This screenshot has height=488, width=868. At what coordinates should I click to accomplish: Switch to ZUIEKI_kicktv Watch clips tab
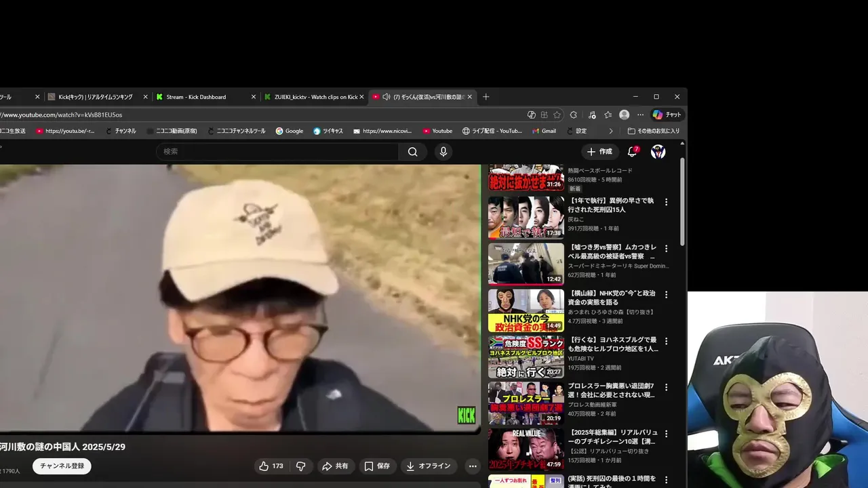point(315,97)
